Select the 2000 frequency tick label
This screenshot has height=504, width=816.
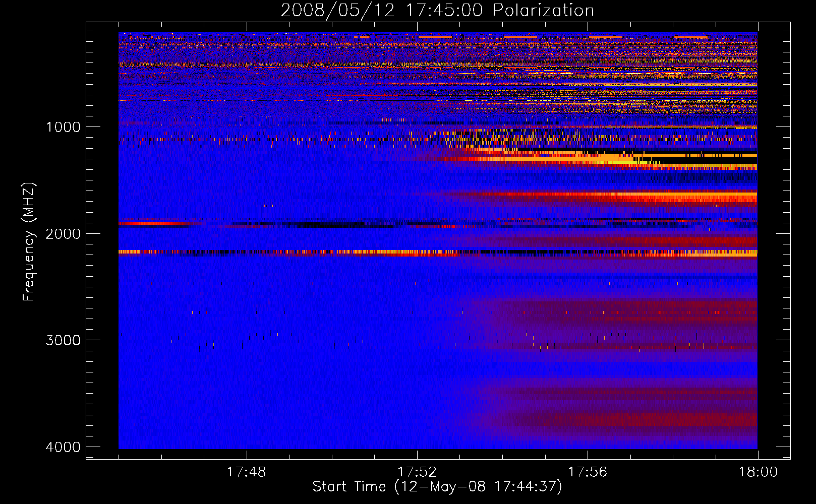(x=64, y=234)
